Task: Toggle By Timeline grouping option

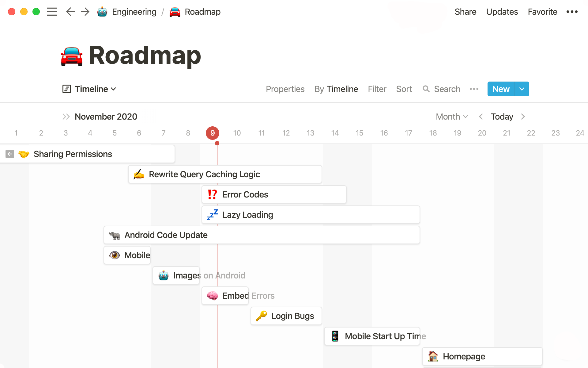Action: [x=336, y=89]
